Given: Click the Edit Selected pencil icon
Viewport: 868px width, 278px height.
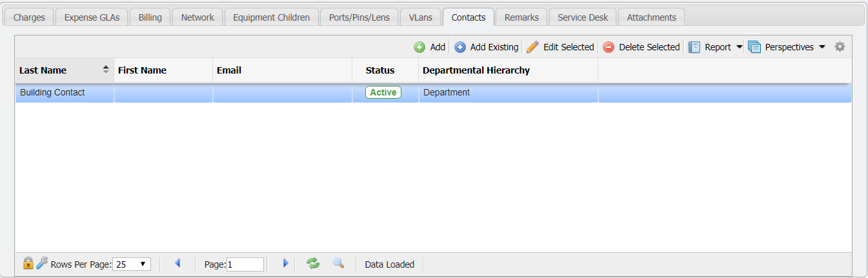Looking at the screenshot, I should click(x=532, y=47).
